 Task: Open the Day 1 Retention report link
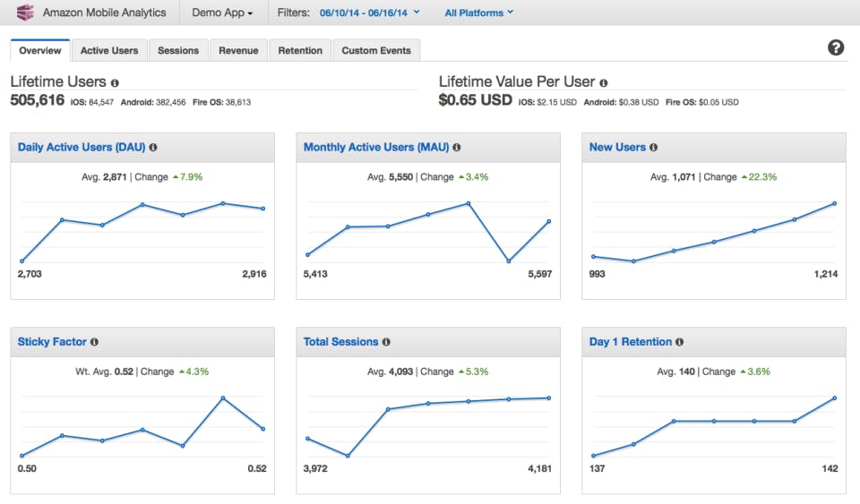[x=630, y=342]
